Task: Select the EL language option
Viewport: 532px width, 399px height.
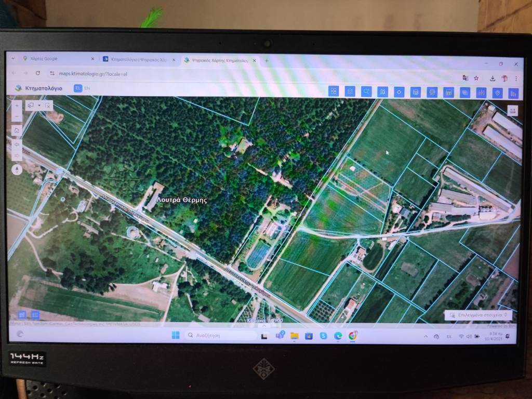Action: click(x=78, y=88)
